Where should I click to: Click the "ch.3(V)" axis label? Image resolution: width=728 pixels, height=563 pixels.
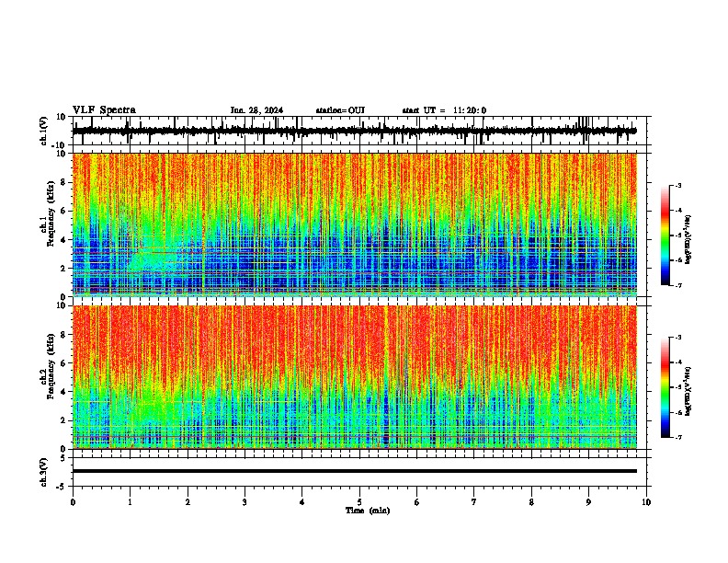[44, 472]
